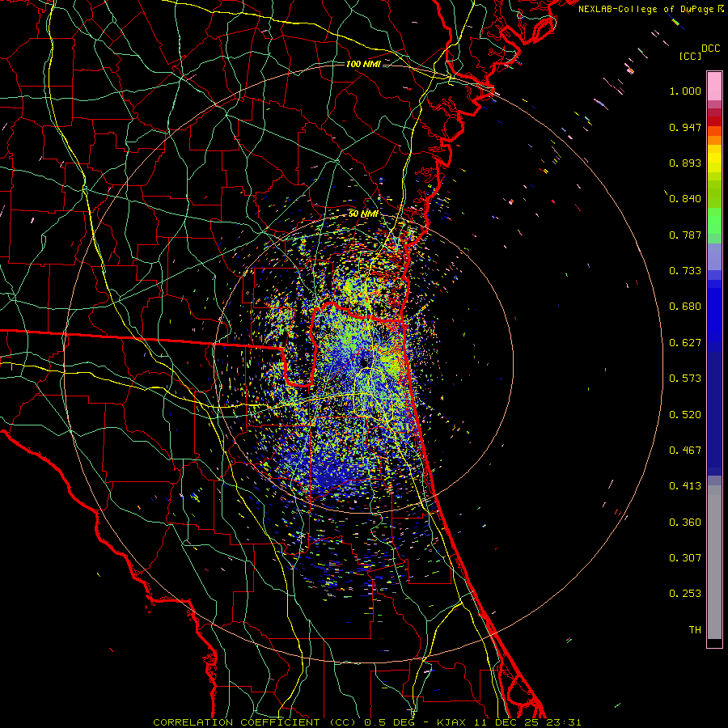Image resolution: width=728 pixels, height=728 pixels.
Task: Click the 50 NMI range ring label
Action: pyautogui.click(x=363, y=214)
